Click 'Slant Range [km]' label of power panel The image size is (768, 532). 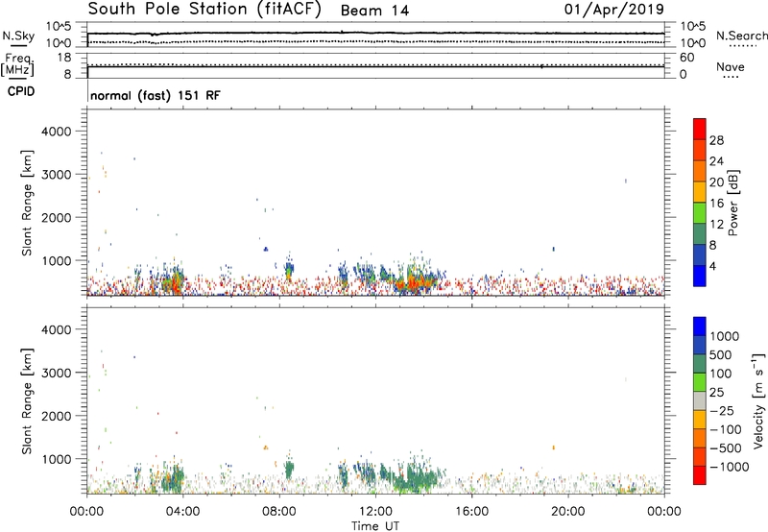click(27, 203)
